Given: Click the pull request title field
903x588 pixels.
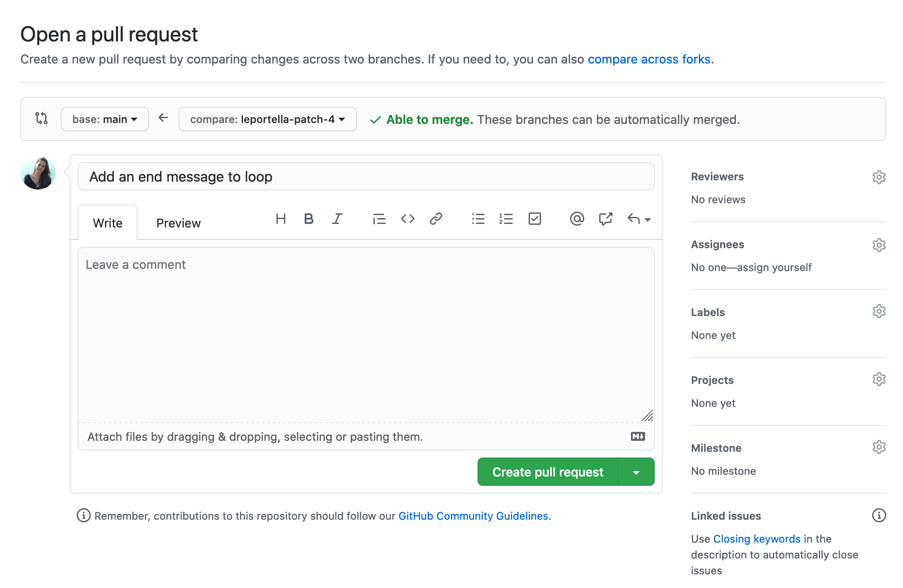Looking at the screenshot, I should pyautogui.click(x=366, y=176).
